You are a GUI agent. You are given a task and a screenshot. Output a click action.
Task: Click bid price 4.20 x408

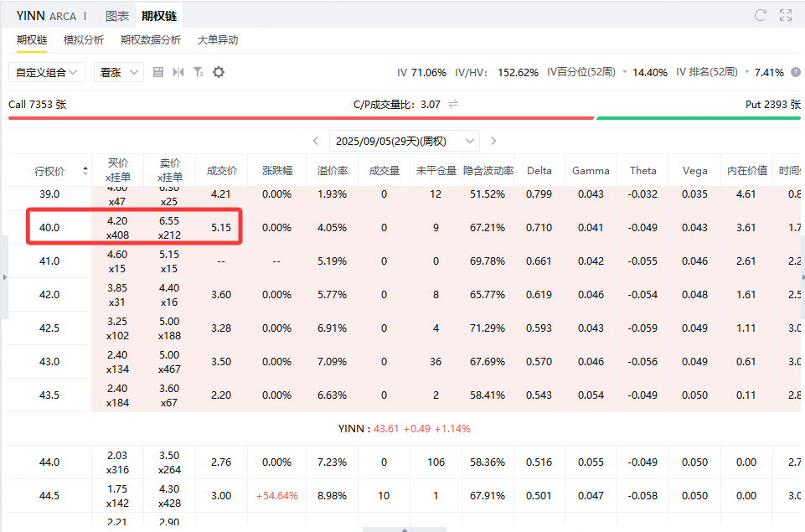(x=117, y=228)
